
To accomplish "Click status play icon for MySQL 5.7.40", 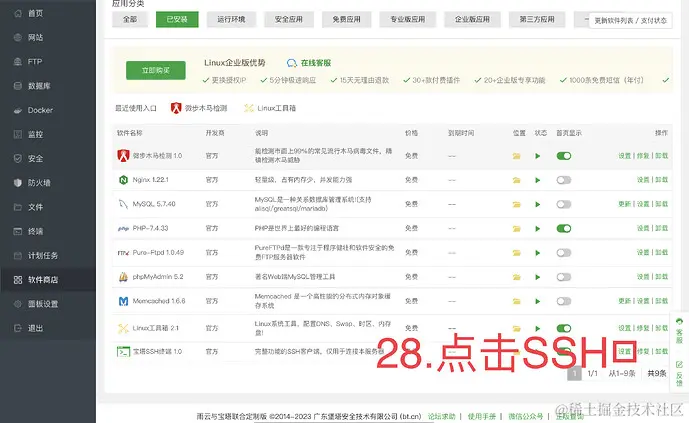I will pos(537,204).
